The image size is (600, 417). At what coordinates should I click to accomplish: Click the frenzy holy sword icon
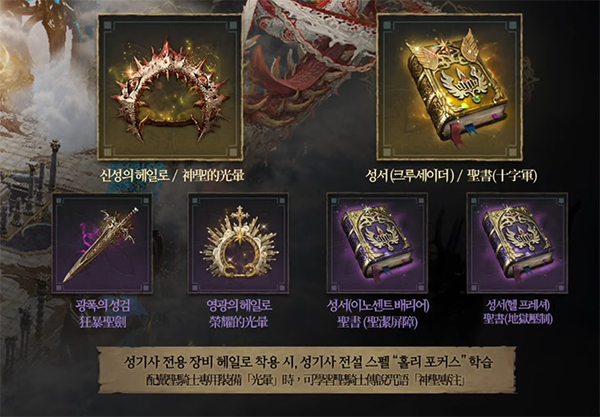pyautogui.click(x=102, y=243)
